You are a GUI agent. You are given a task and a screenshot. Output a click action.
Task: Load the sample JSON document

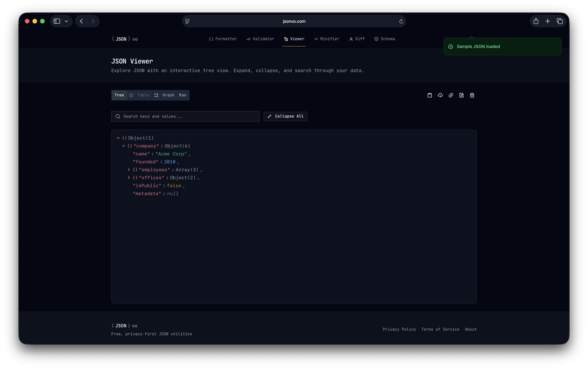[x=461, y=95]
